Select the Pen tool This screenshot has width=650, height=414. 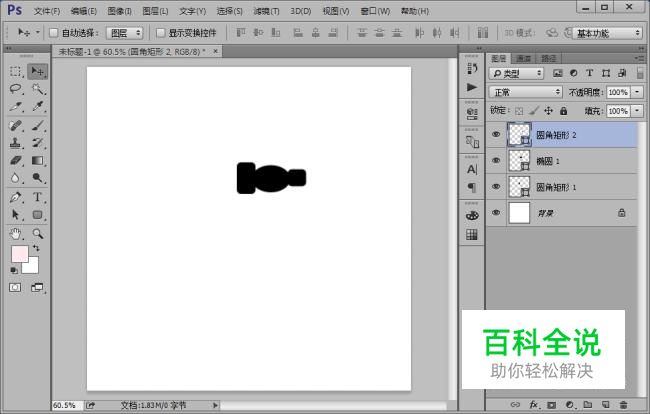click(x=16, y=196)
